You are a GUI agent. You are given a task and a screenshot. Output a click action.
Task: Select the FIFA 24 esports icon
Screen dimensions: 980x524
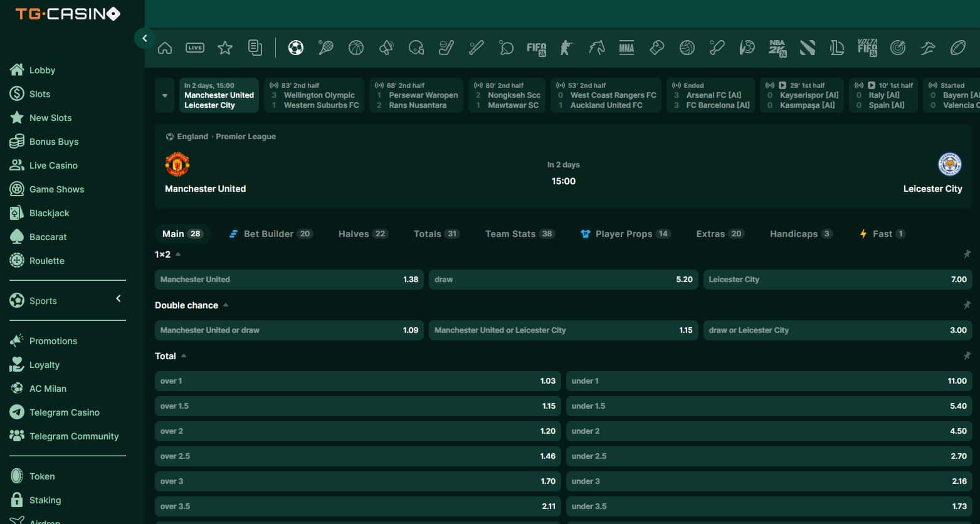pyautogui.click(x=537, y=48)
